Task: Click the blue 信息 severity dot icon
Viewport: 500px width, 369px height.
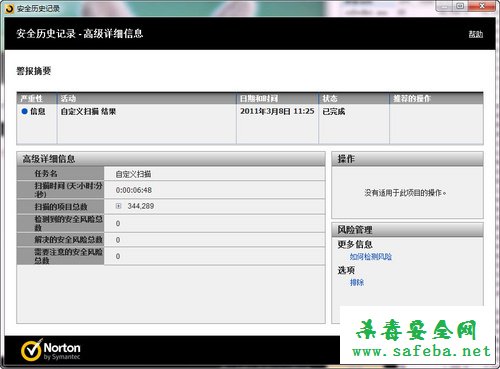Action: point(24,111)
